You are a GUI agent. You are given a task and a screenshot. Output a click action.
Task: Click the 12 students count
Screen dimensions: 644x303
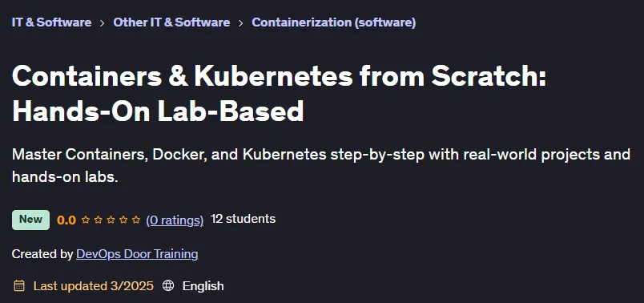(x=244, y=219)
